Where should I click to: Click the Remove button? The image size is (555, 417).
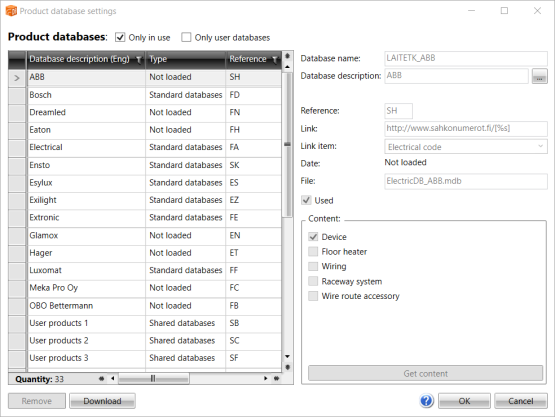[x=37, y=401]
